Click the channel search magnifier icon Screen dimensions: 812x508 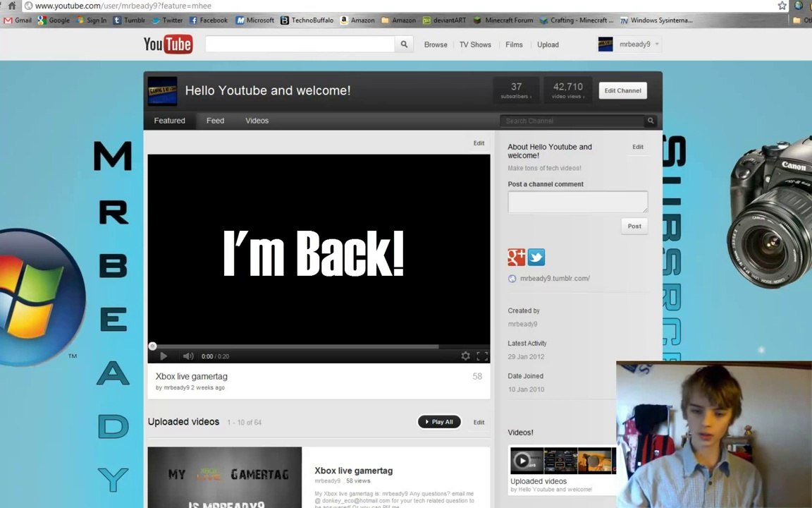click(x=651, y=121)
